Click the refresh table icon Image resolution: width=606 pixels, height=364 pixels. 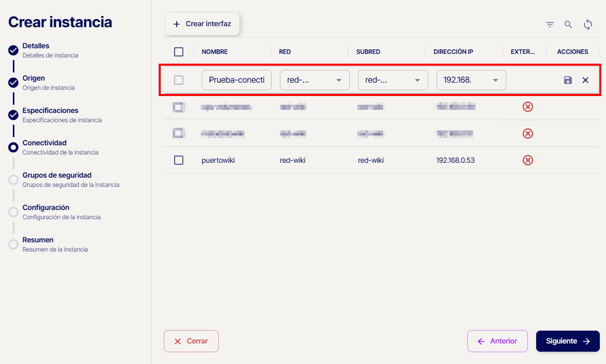588,25
